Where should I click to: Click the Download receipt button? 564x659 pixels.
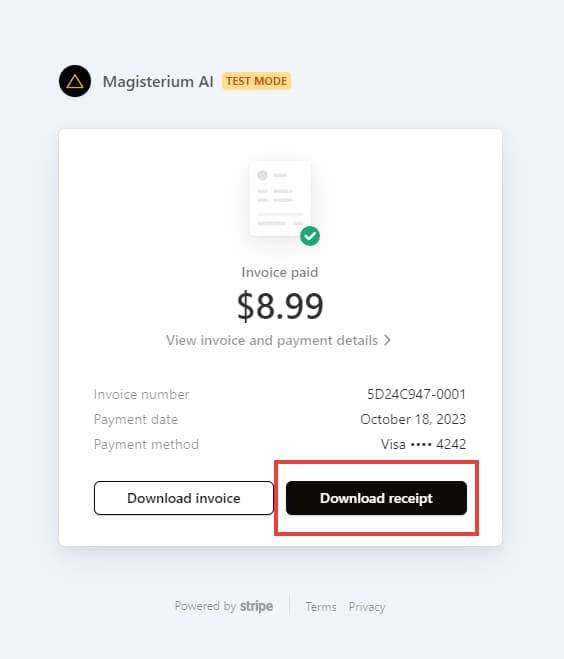pyautogui.click(x=376, y=498)
